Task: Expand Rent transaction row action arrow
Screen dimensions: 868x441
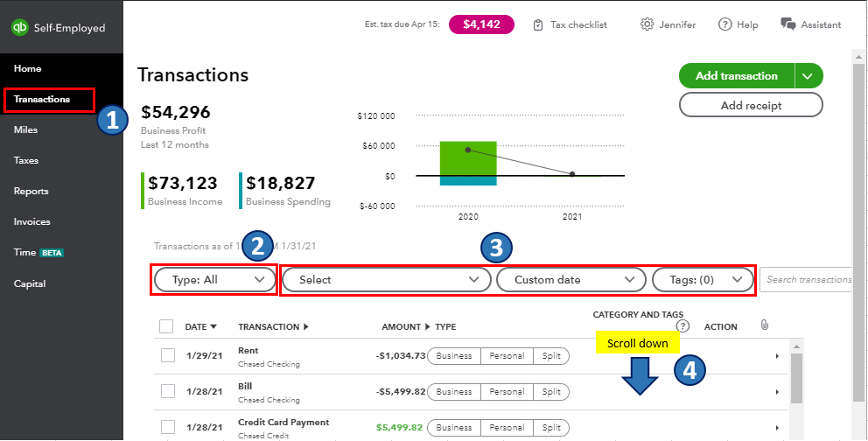Action: tap(777, 356)
